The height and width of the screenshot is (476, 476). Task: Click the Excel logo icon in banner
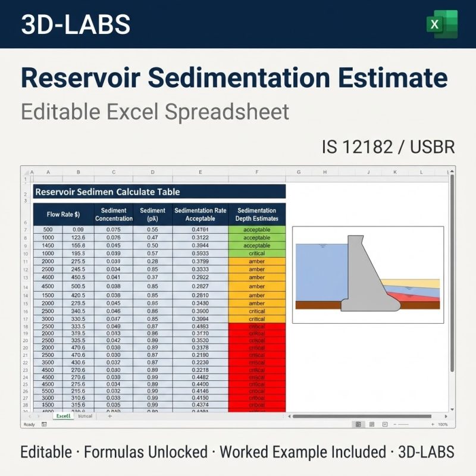pos(442,24)
